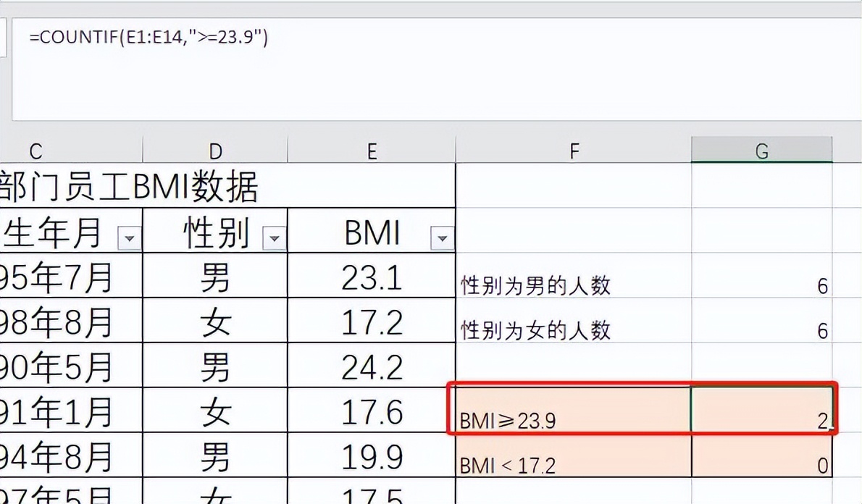Viewport: 862px width, 504px height.
Task: Select column D header
Action: pos(215,151)
